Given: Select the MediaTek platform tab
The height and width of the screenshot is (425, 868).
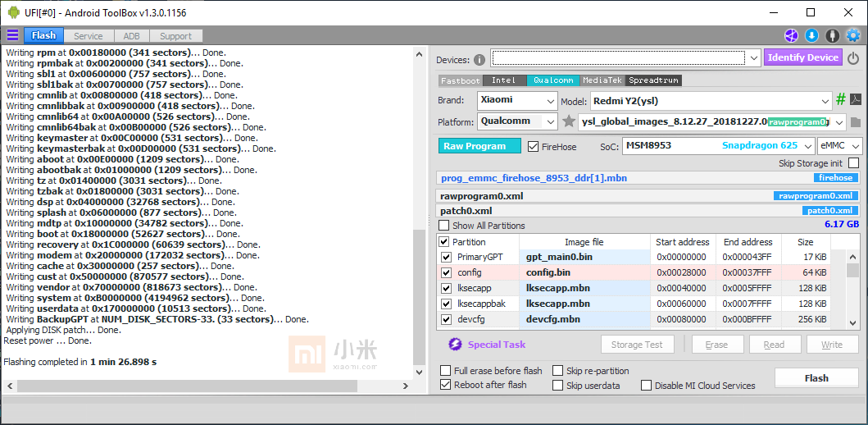Looking at the screenshot, I should point(603,80).
